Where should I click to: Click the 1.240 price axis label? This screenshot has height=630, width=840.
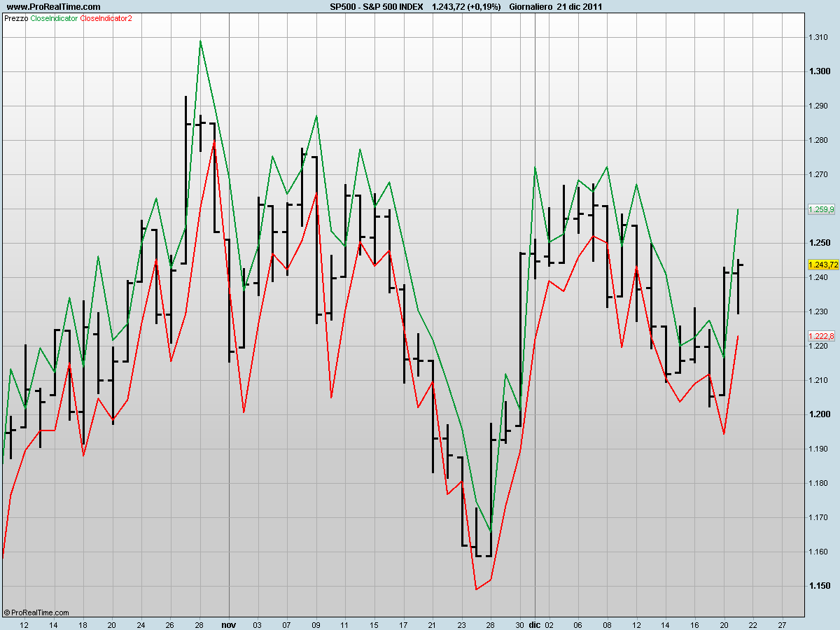pos(819,277)
